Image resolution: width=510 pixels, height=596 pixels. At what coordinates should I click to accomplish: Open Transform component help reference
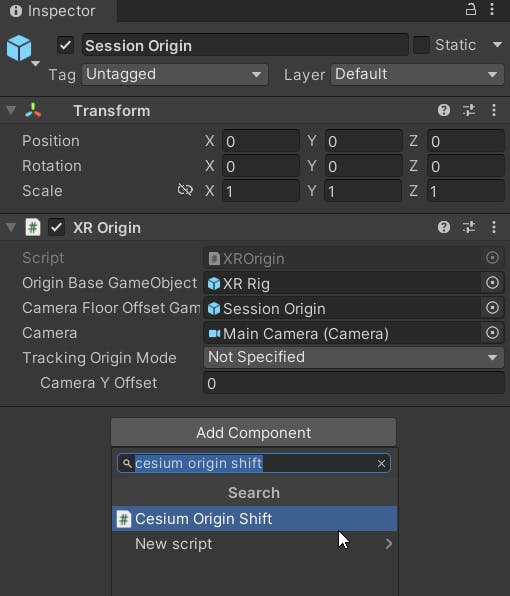pos(443,111)
